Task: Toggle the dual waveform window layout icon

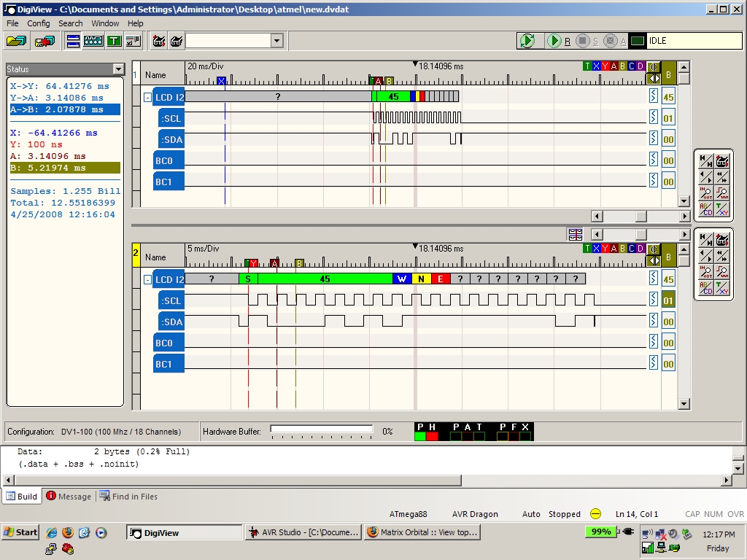Action: tap(73, 42)
